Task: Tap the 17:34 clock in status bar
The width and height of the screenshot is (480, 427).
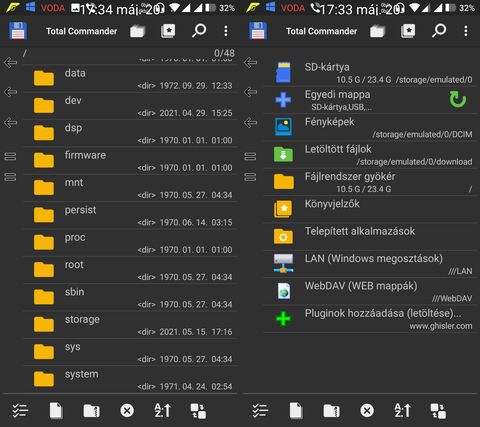Action: point(97,9)
